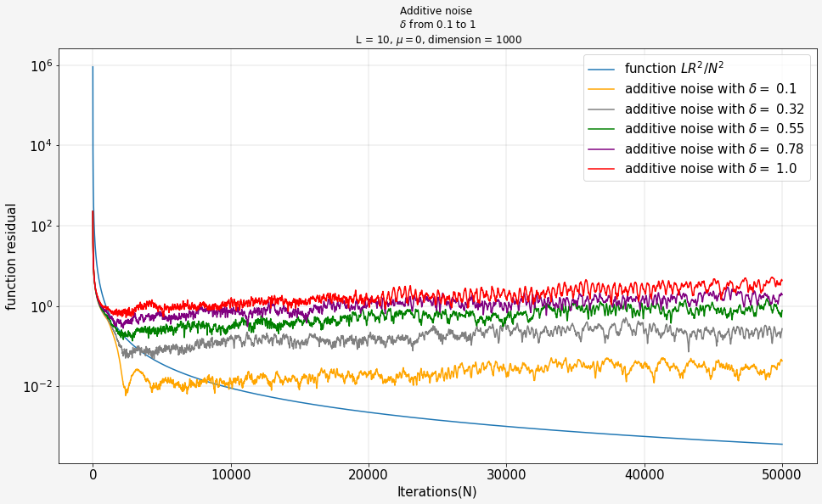822x504 pixels.
Task: Click the 50000 x-axis tick label
Action: pyautogui.click(x=781, y=475)
